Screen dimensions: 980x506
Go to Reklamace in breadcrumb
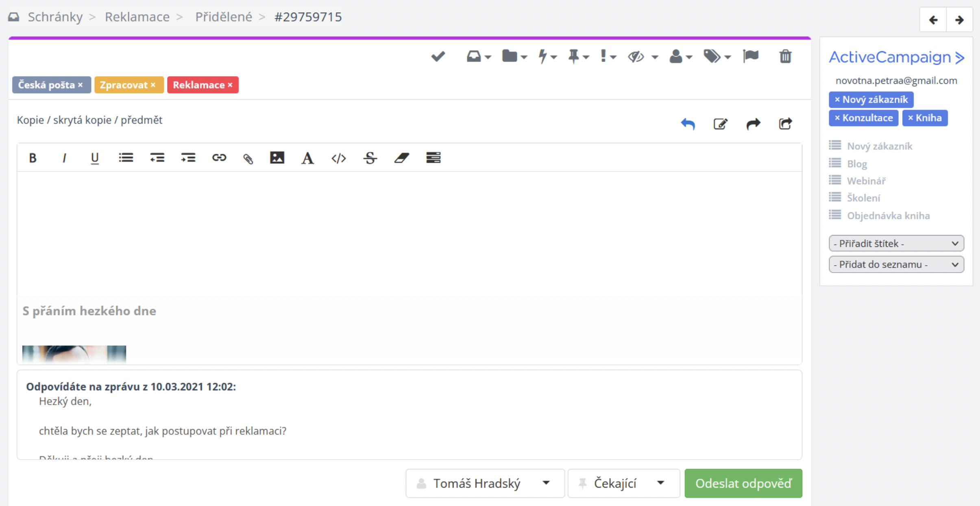[x=137, y=17]
